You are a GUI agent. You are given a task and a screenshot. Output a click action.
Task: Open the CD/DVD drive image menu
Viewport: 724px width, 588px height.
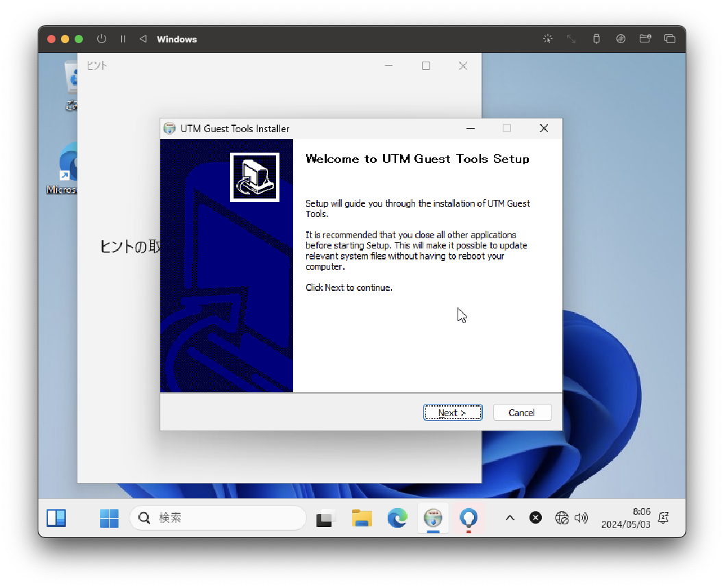click(x=621, y=39)
